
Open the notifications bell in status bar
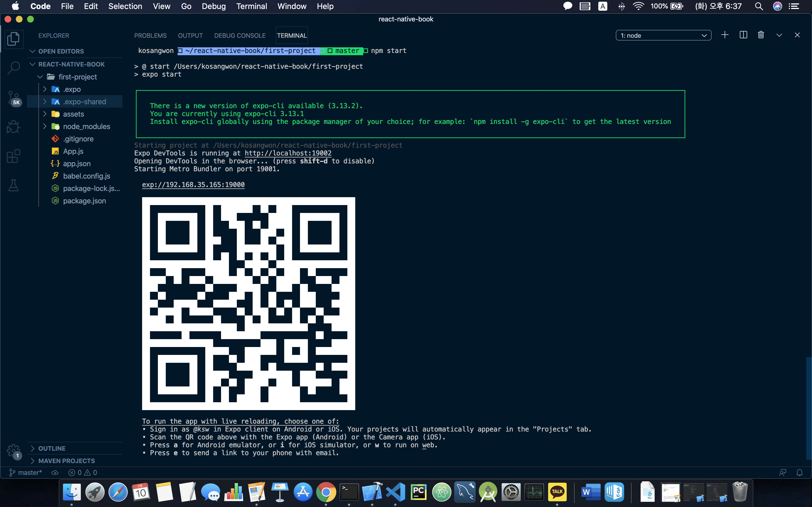point(799,472)
